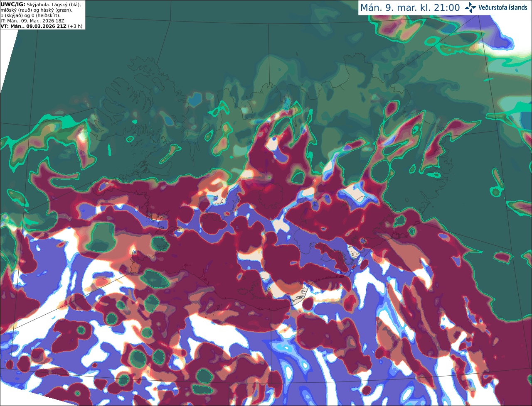Click the bold 'UWC/IG:' label
This screenshot has height=406, width=532.
(x=13, y=5)
